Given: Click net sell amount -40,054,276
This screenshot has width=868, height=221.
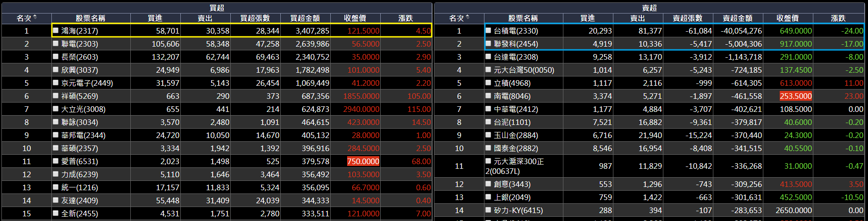Looking at the screenshot, I should tap(741, 31).
